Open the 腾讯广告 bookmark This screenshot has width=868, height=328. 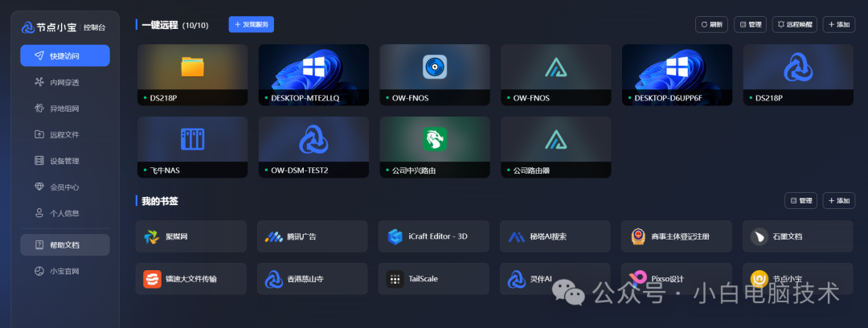click(312, 236)
